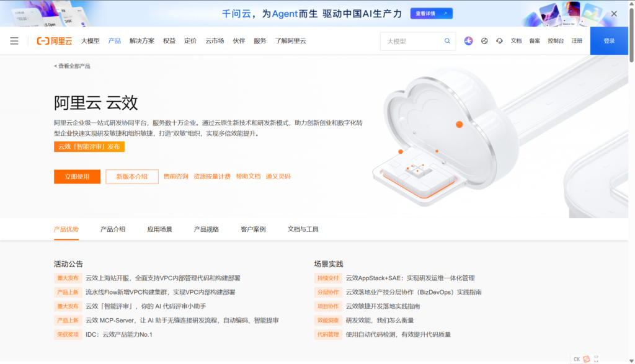635x364 pixels.
Task: Open 云市场 menu
Action: 215,41
